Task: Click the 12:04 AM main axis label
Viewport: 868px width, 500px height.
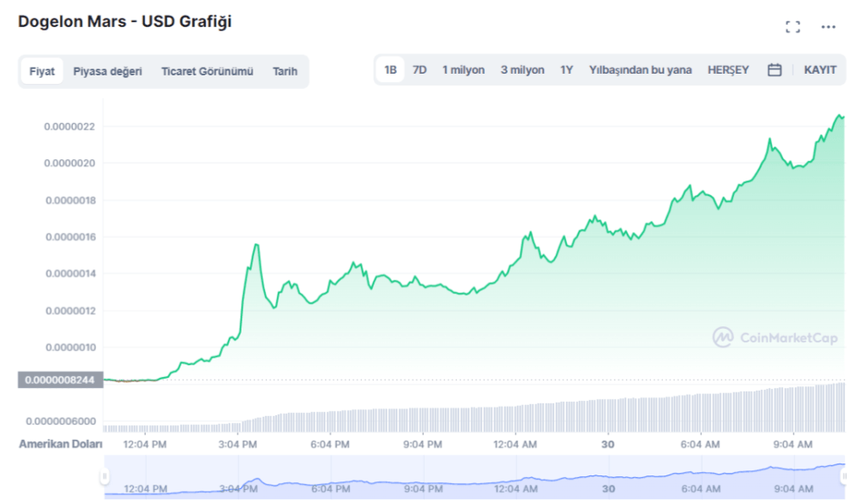Action: click(515, 445)
